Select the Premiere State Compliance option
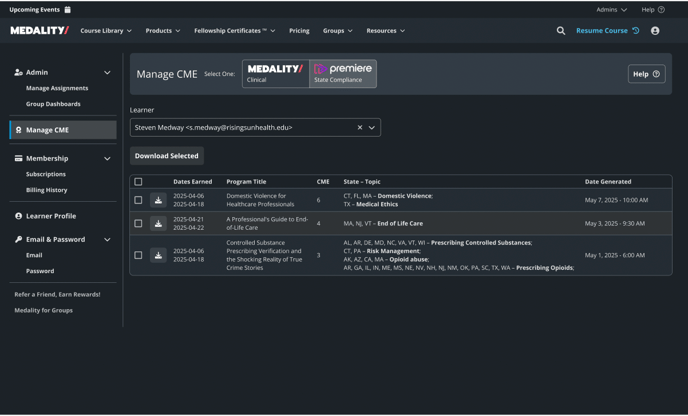Viewport: 688px width, 416px height. tap(343, 74)
